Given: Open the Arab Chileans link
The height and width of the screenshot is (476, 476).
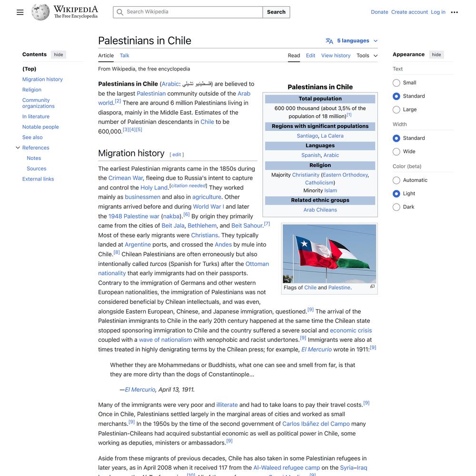Looking at the screenshot, I should coord(320,210).
